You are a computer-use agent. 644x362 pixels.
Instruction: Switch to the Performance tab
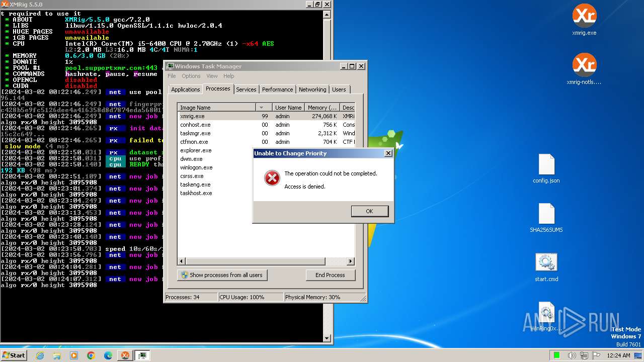[x=277, y=89]
